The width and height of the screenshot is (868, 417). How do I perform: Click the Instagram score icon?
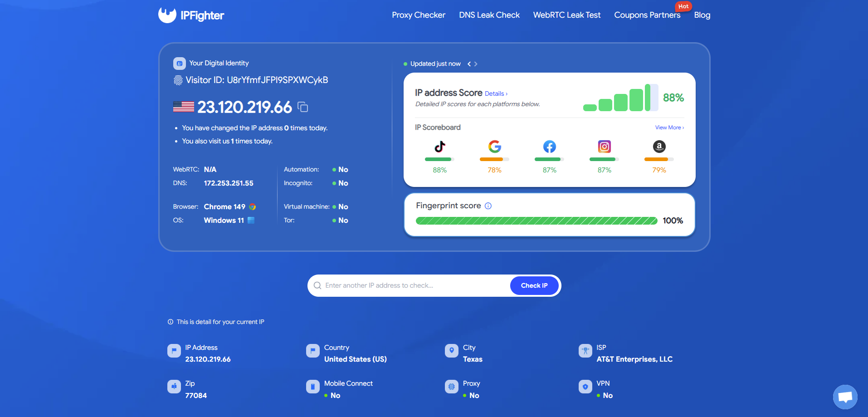click(604, 147)
